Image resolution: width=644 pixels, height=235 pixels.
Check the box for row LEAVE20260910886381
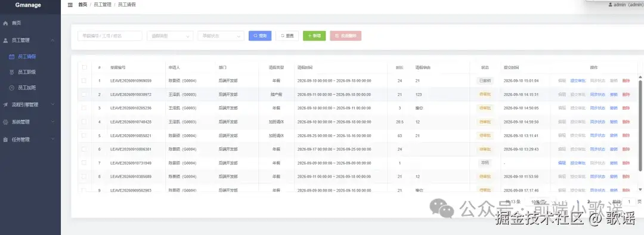point(84,149)
